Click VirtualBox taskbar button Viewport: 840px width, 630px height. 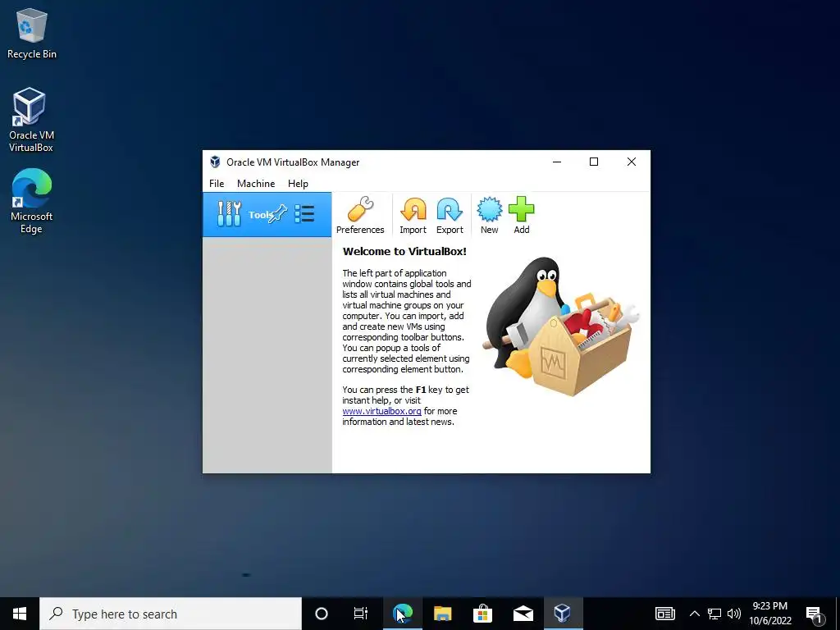click(563, 614)
